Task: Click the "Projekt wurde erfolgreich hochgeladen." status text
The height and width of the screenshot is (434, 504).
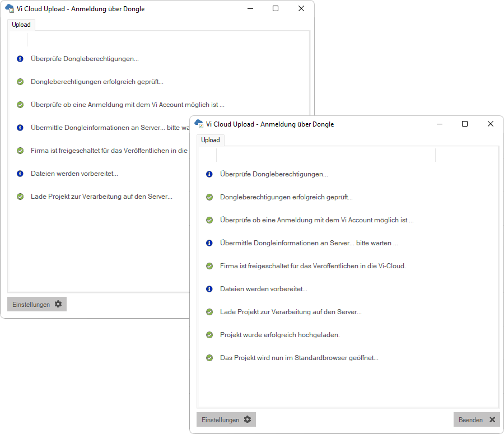Action: point(280,335)
